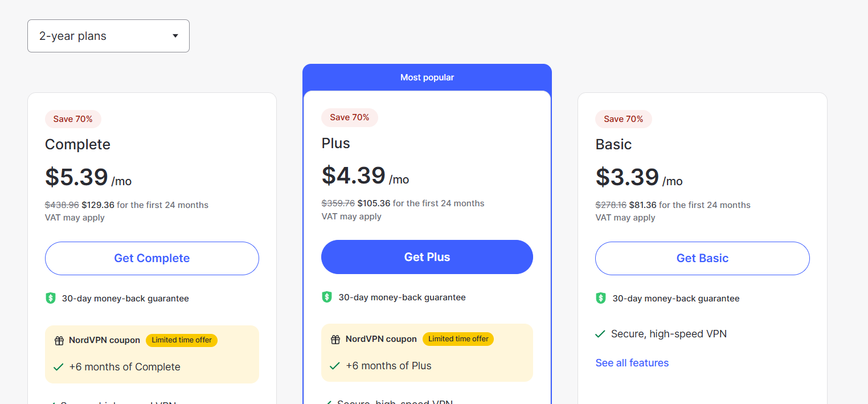The width and height of the screenshot is (868, 404).
Task: Click the green shield icon in Basic plan
Action: point(601,298)
